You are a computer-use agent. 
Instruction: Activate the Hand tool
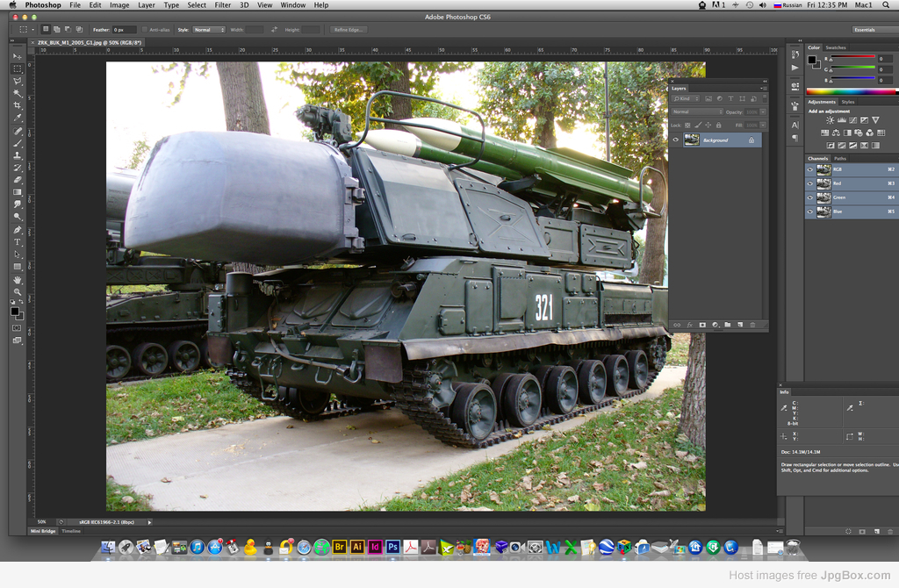tap(17, 279)
